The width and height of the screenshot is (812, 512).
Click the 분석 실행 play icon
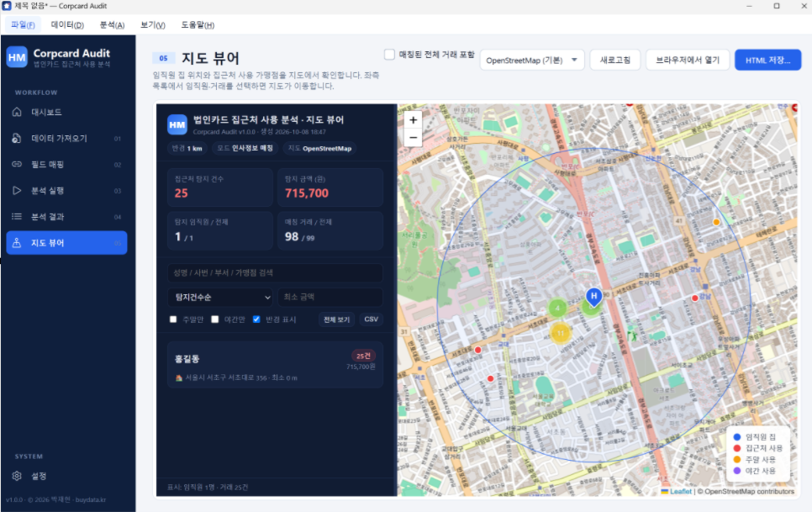[17, 191]
